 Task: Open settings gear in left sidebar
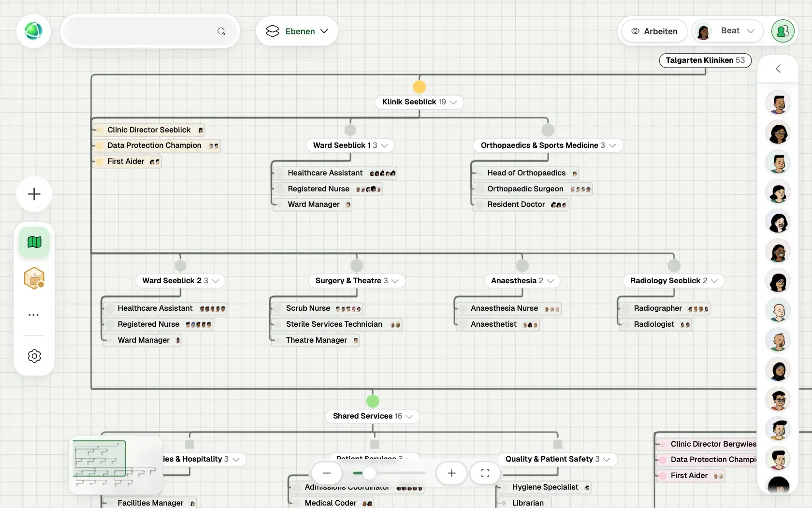(x=34, y=356)
